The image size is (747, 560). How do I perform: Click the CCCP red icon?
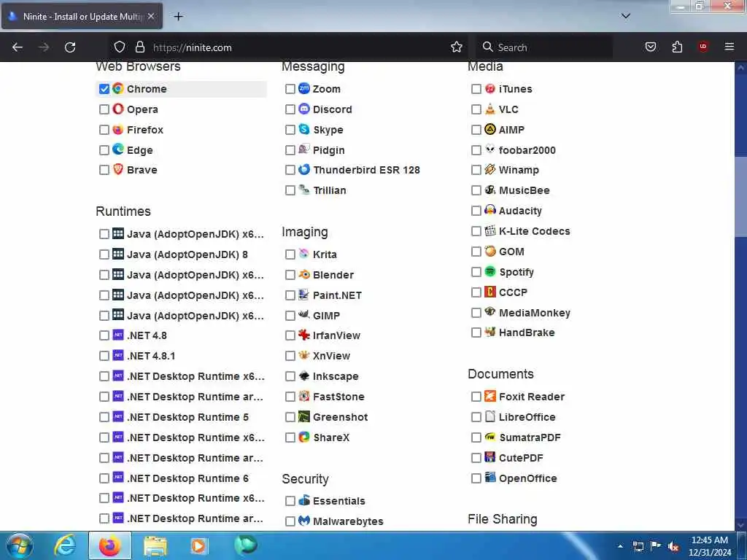coord(489,292)
